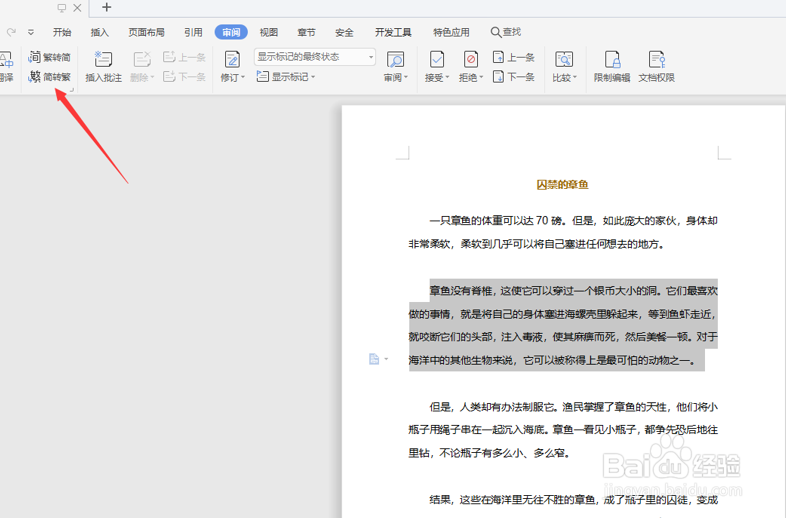The image size is (786, 518).
Task: Click the 查找 search box
Action: coord(506,33)
